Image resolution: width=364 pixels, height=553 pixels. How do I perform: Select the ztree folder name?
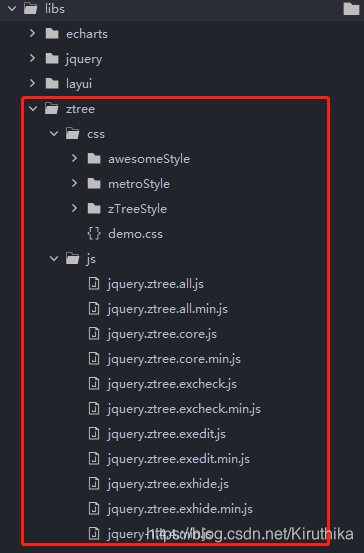[80, 109]
